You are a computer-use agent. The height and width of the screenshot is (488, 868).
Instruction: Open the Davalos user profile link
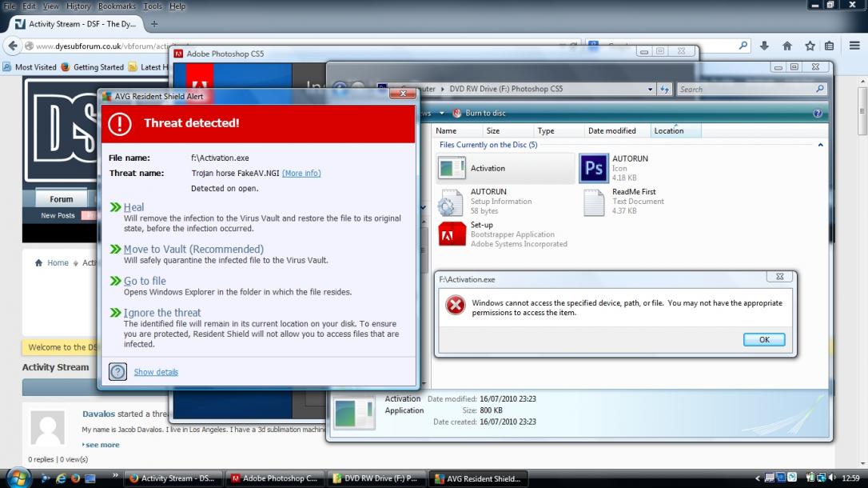click(x=98, y=414)
